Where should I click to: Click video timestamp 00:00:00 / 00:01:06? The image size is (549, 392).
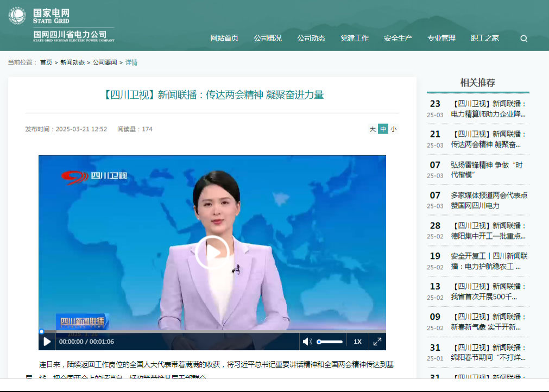click(x=86, y=342)
